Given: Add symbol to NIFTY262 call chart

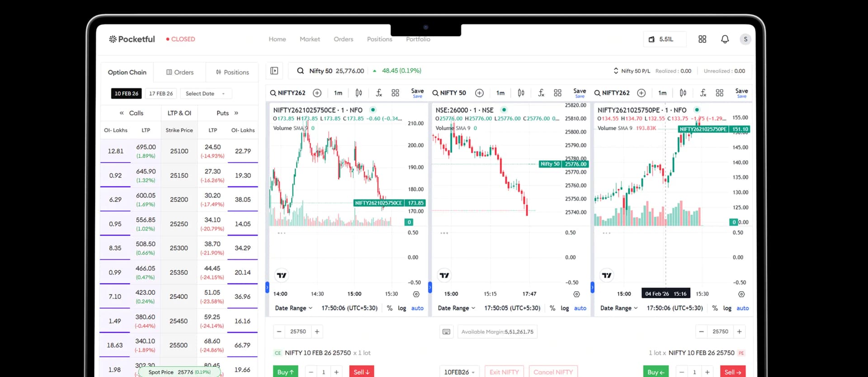Looking at the screenshot, I should [317, 93].
